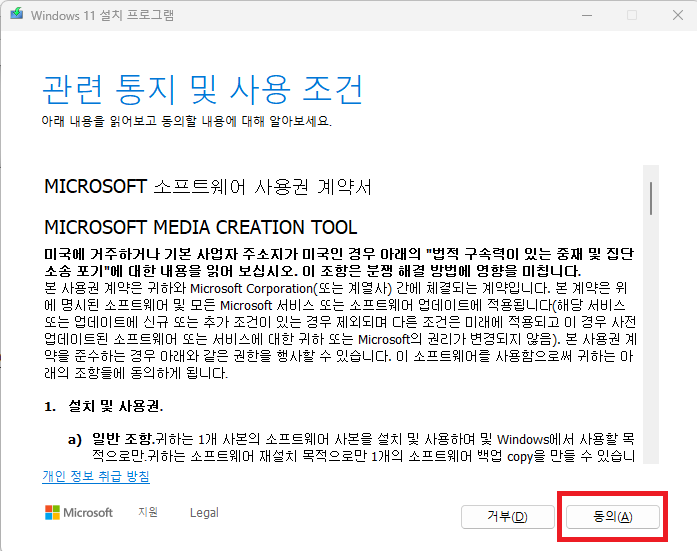Screen dimensions: 697x551
Task: Click the MICROSOFT MEDIA CREATION TOOL heading
Action: pyautogui.click(x=201, y=227)
